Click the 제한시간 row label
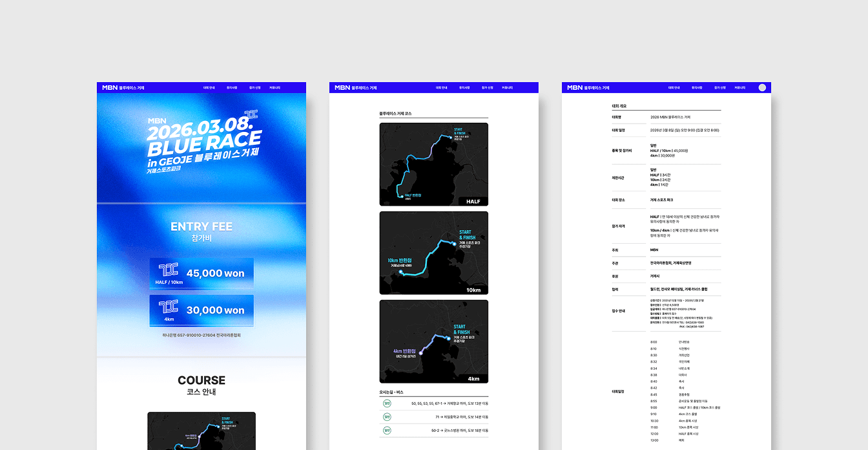 point(618,177)
